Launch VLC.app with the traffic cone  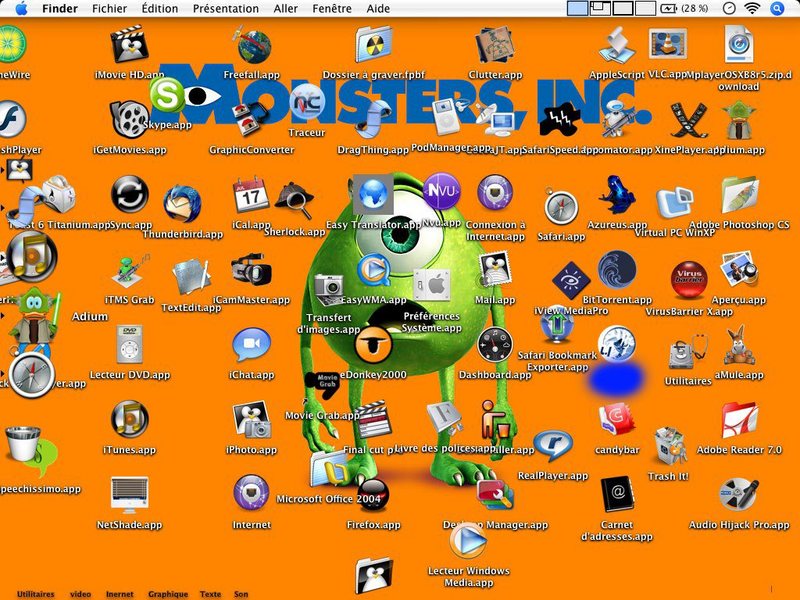click(x=668, y=43)
